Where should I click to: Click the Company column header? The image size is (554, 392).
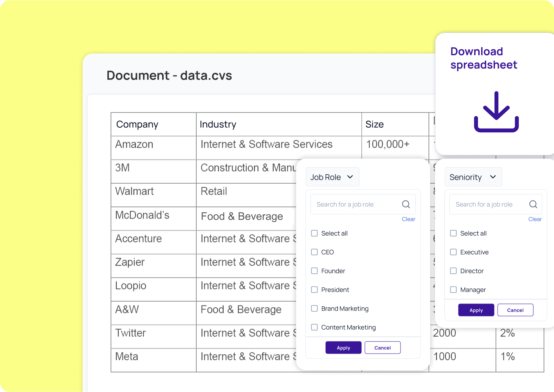click(153, 125)
